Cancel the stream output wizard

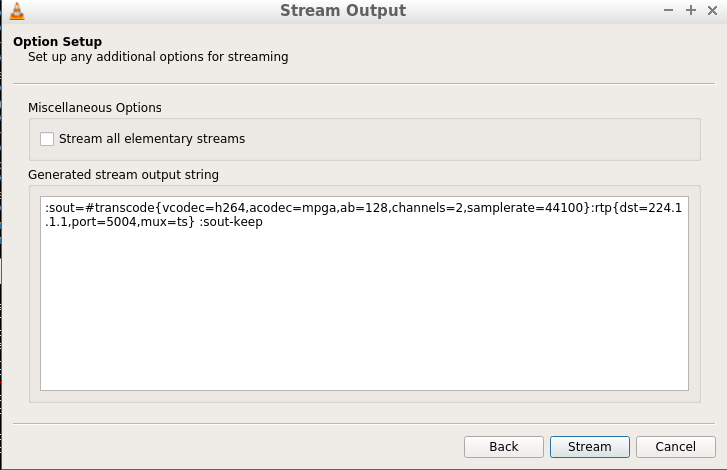(676, 446)
